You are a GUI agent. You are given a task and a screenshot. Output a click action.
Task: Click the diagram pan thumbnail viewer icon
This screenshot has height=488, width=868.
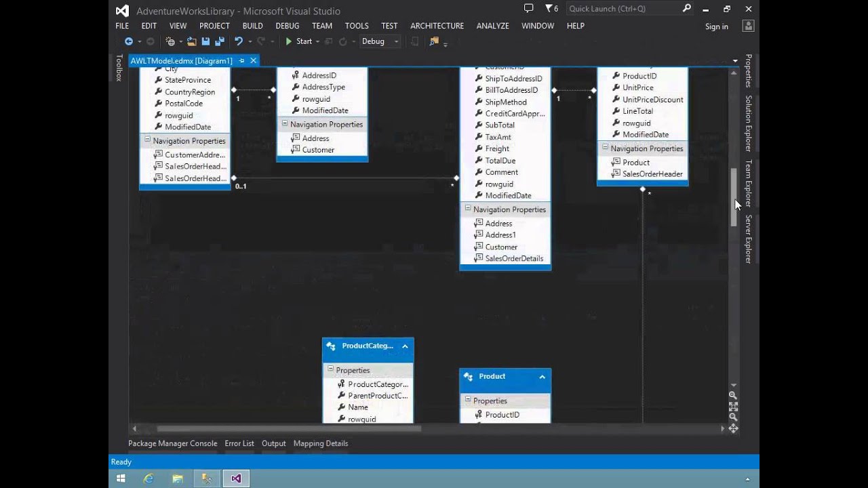coord(733,428)
